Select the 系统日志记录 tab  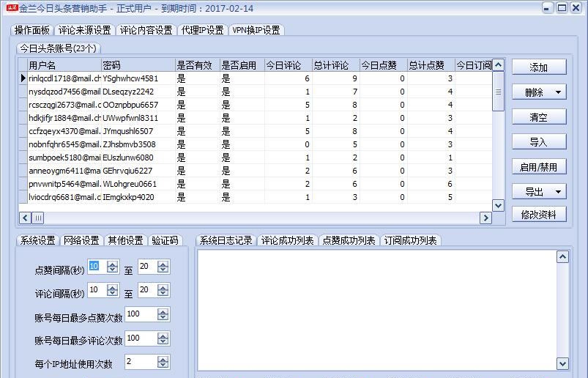226,240
